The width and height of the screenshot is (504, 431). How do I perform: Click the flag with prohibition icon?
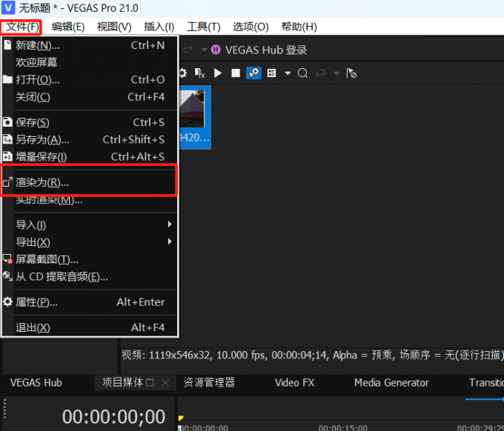pos(351,73)
